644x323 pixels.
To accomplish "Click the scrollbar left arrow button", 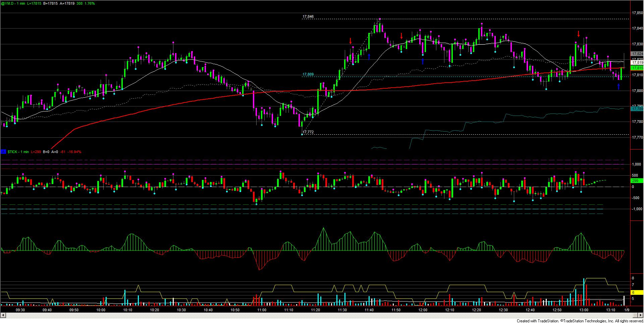I will tap(3, 315).
